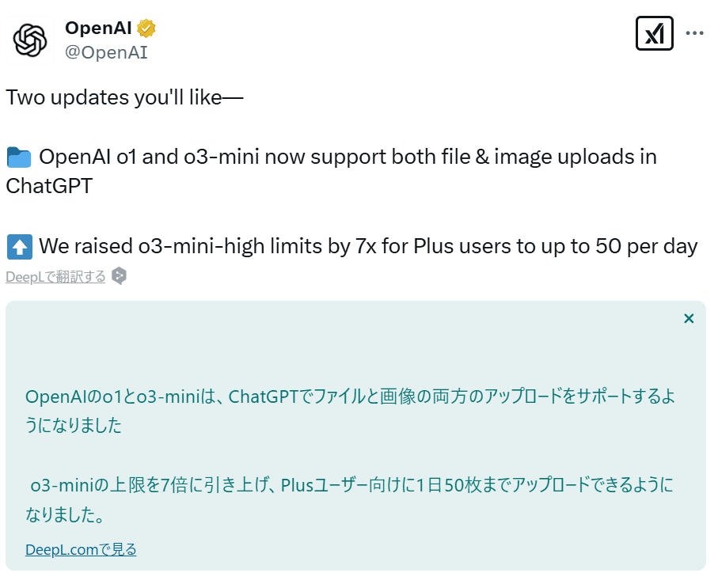Click the xAI square logo button
718x588 pixels.
pos(654,33)
